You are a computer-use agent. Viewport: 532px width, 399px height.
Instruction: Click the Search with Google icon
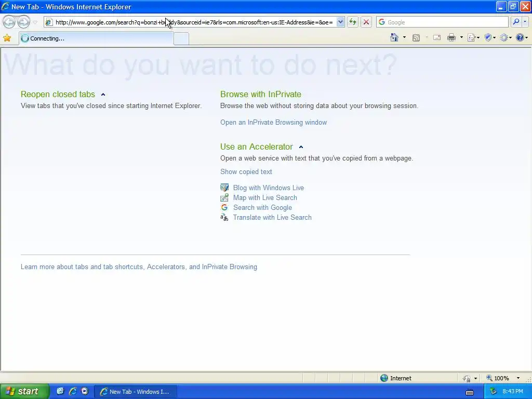point(224,207)
